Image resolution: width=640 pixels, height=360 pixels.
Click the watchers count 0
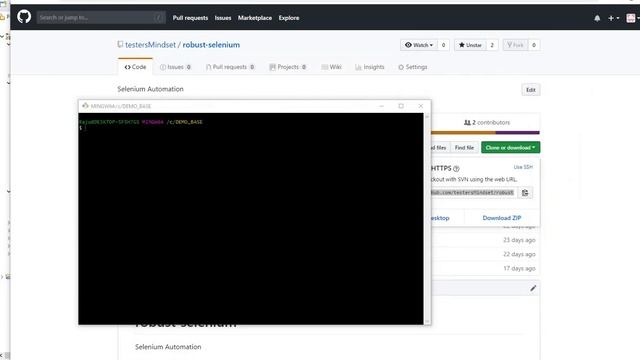click(x=443, y=45)
